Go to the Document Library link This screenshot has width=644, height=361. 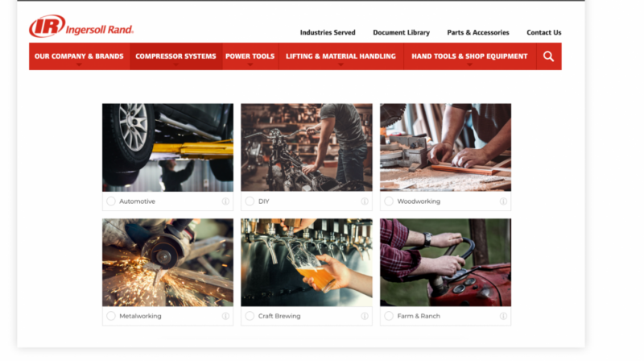coord(401,32)
